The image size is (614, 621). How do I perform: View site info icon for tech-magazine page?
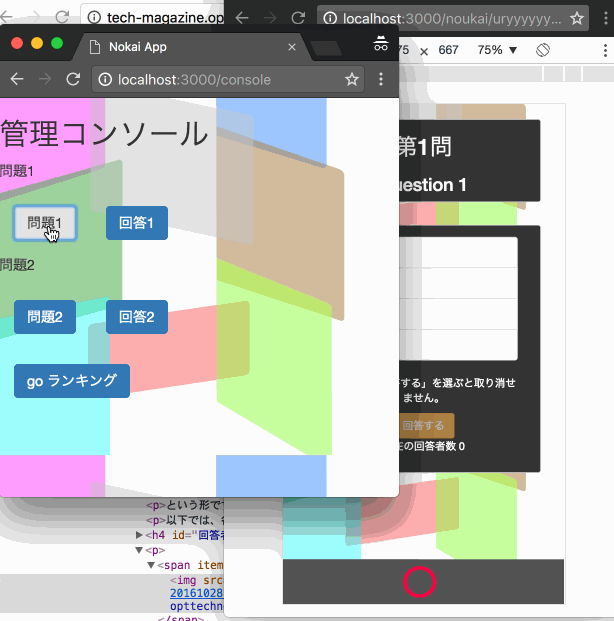tap(94, 17)
